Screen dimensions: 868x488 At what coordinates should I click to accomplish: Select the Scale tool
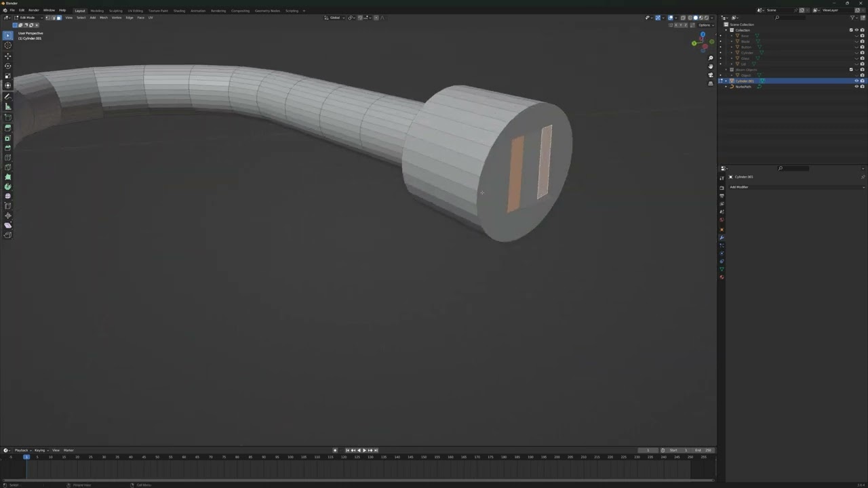point(8,76)
